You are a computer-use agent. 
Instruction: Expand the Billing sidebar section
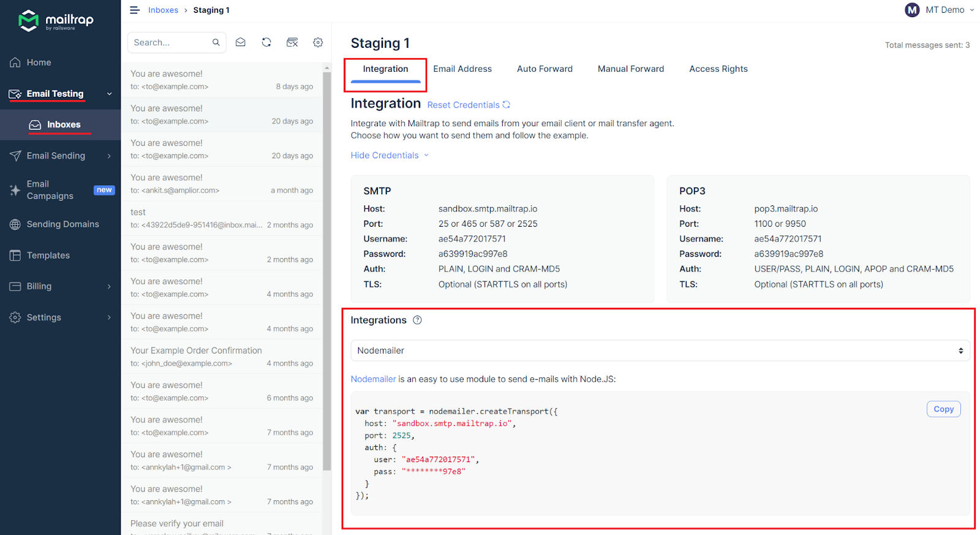tap(60, 286)
